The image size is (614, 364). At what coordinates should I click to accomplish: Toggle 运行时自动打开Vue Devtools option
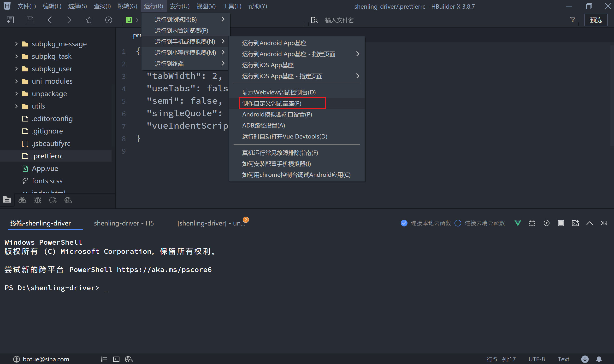(x=284, y=136)
